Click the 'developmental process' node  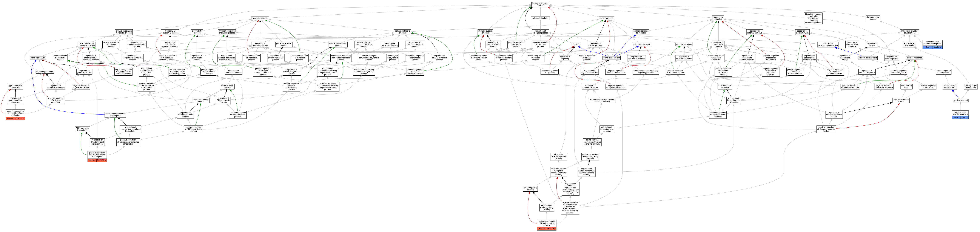click(873, 18)
